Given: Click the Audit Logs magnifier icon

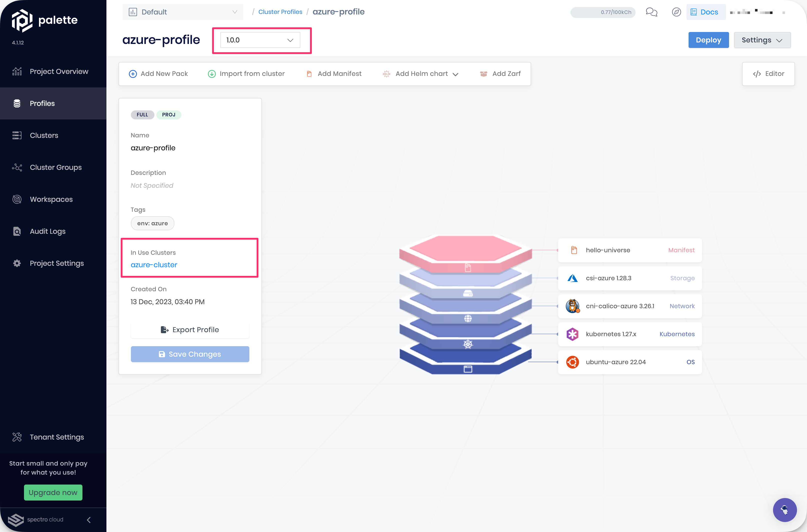Looking at the screenshot, I should (x=17, y=231).
